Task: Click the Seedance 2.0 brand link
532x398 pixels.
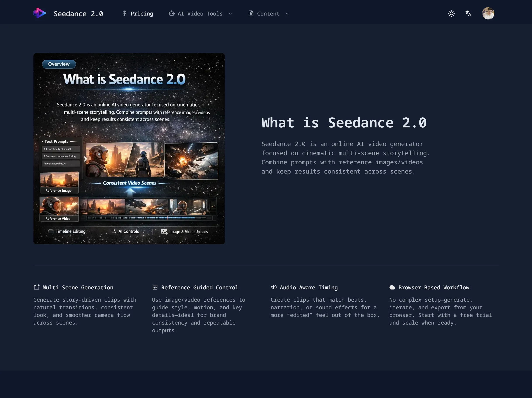Action: 78,14
